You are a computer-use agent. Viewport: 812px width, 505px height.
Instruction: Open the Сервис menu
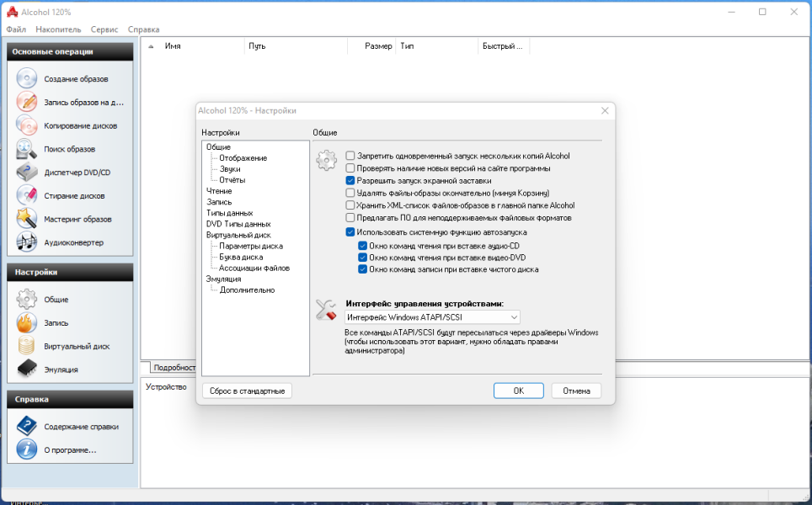click(x=104, y=29)
